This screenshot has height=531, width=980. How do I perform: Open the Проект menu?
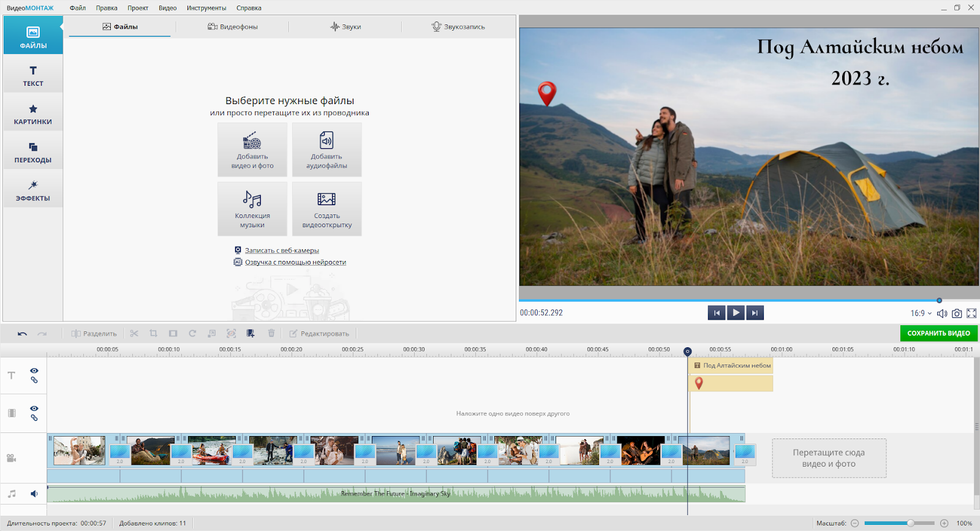(x=138, y=8)
